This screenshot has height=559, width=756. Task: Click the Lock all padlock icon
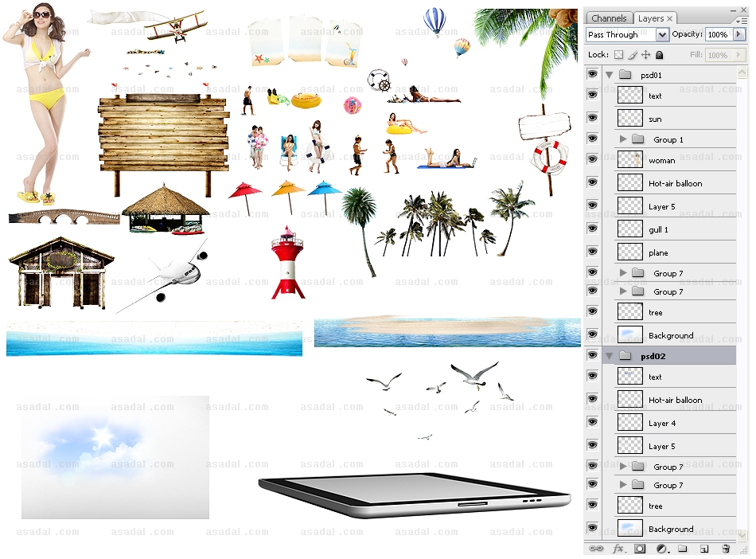659,55
